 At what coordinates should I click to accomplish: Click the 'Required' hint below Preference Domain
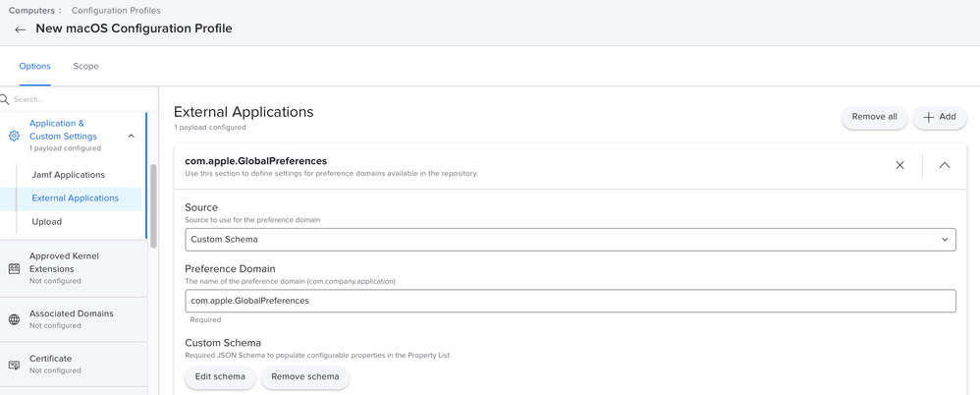pyautogui.click(x=205, y=319)
